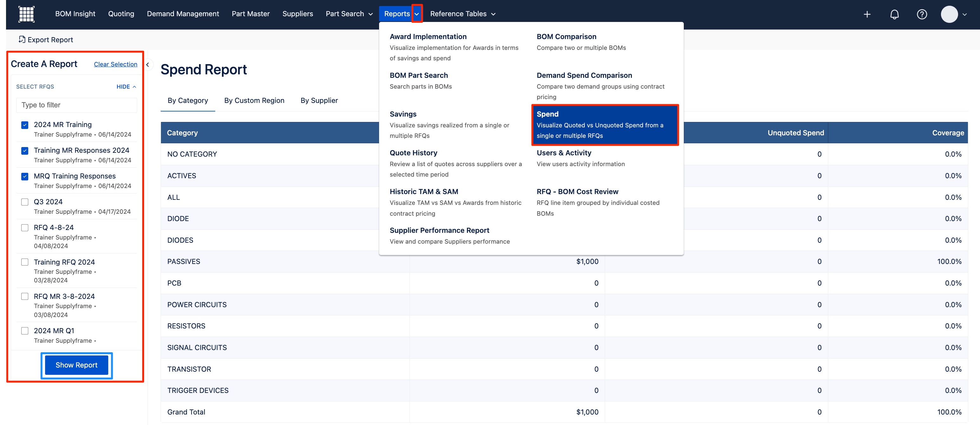Open BOM Insight in the navigation bar
The image size is (980, 425).
75,14
